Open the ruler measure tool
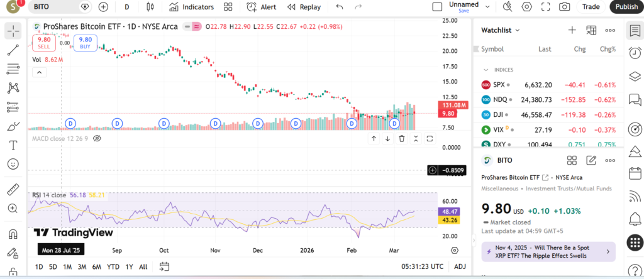 click(13, 189)
